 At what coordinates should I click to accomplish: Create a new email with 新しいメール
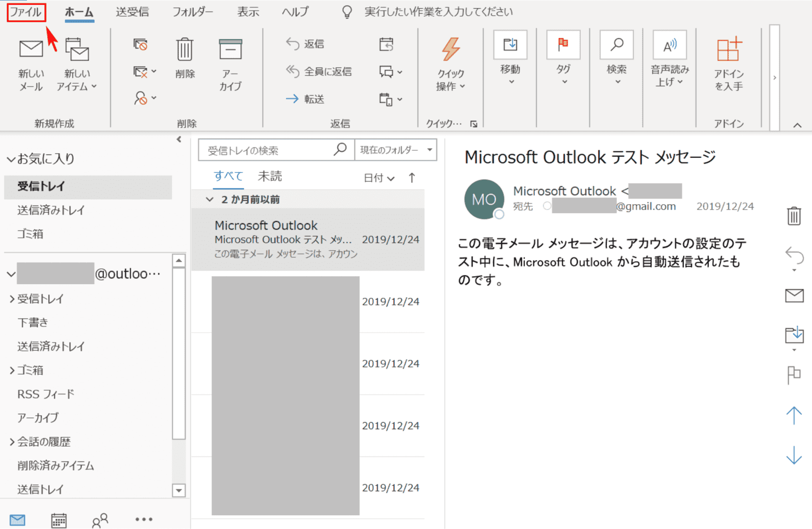(x=31, y=65)
